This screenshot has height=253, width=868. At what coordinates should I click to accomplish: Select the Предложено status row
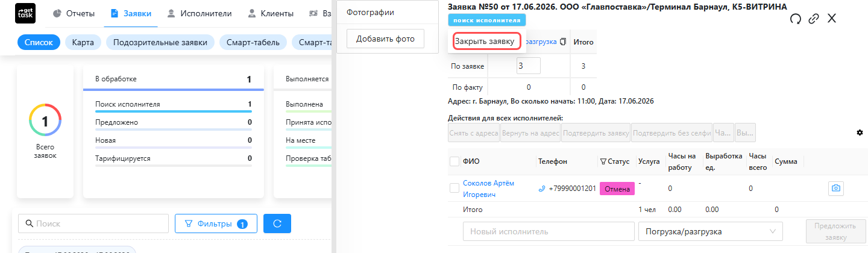coord(174,123)
